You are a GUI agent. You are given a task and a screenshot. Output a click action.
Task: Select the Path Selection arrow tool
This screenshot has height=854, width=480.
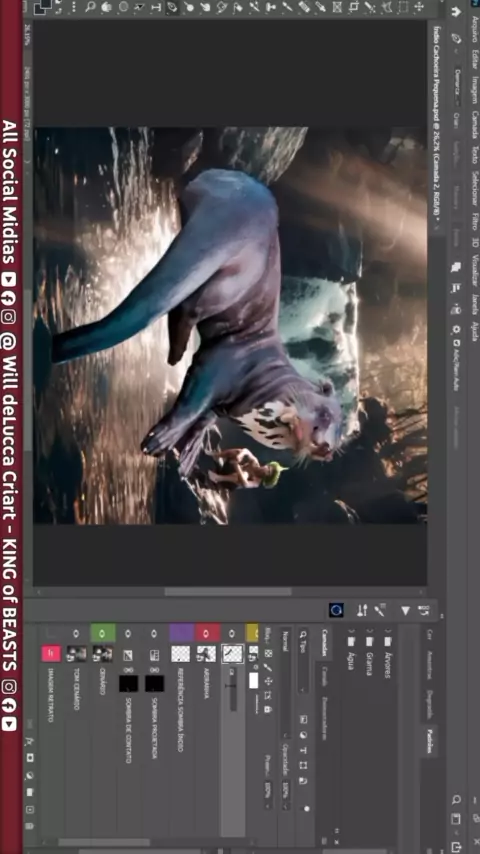pyautogui.click(x=139, y=8)
